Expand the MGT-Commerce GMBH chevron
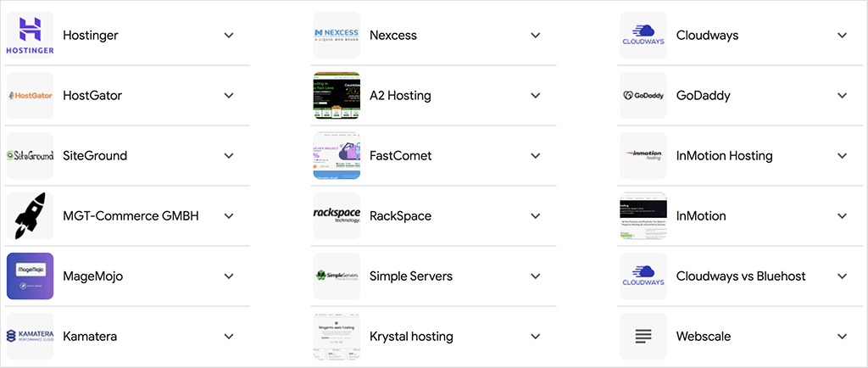868x368 pixels. tap(229, 216)
